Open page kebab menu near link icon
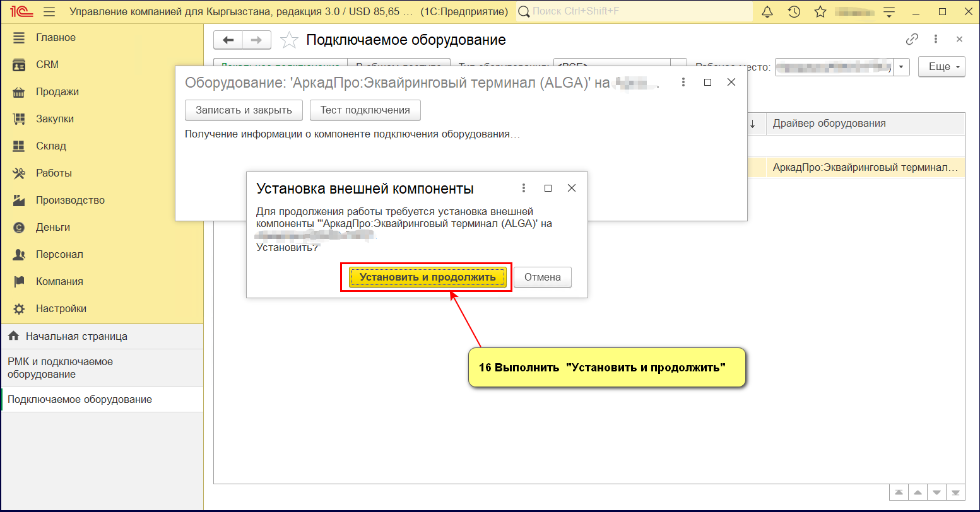 point(936,39)
